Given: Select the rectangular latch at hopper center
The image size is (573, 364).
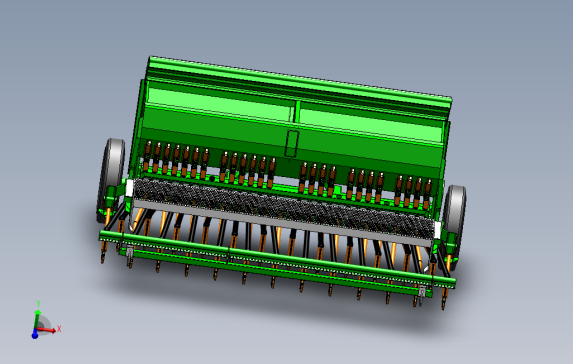Looking at the screenshot, I should (x=292, y=144).
